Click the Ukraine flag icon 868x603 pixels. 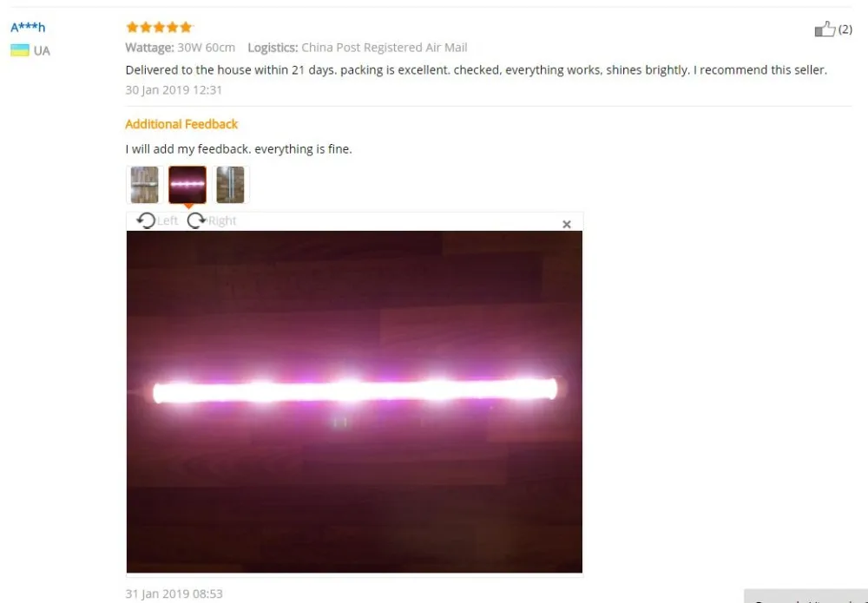20,50
